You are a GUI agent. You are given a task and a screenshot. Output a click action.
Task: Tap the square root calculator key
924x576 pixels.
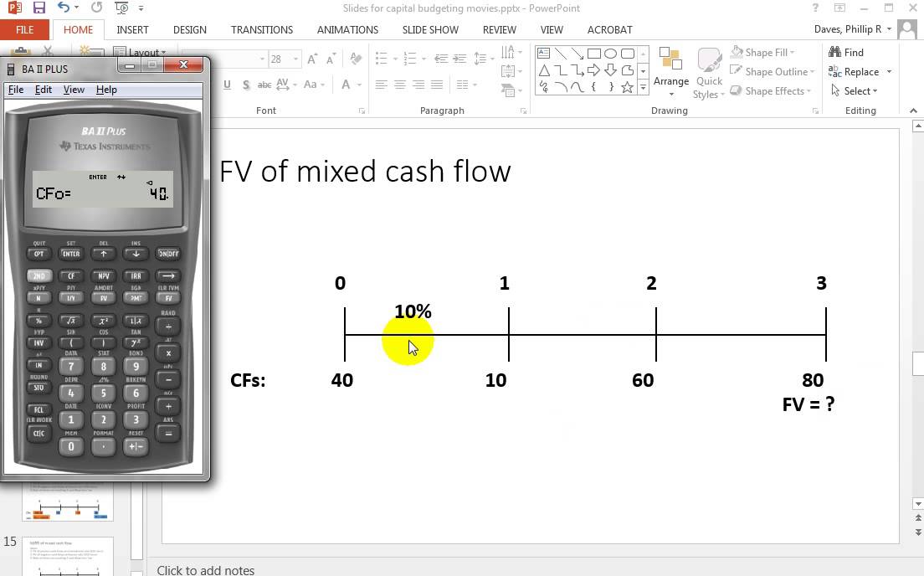70,321
